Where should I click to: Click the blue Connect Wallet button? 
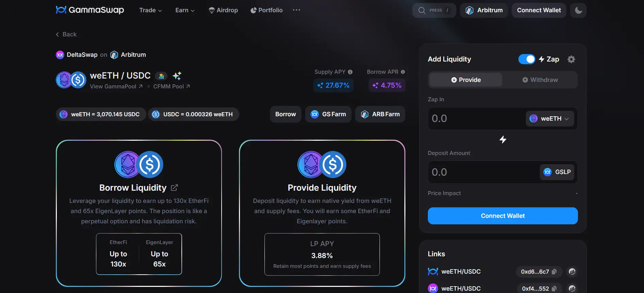[503, 216]
